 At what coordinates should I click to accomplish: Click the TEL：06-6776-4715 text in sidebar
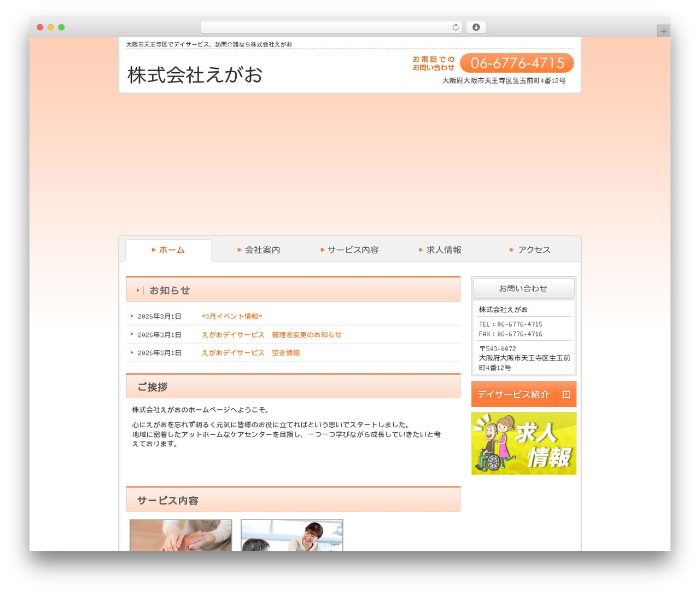point(511,324)
